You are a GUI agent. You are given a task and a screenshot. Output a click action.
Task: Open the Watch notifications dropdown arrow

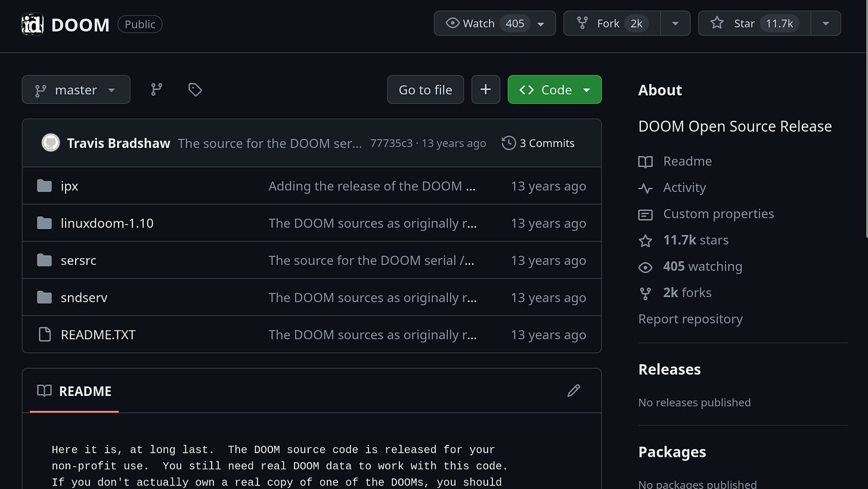541,24
